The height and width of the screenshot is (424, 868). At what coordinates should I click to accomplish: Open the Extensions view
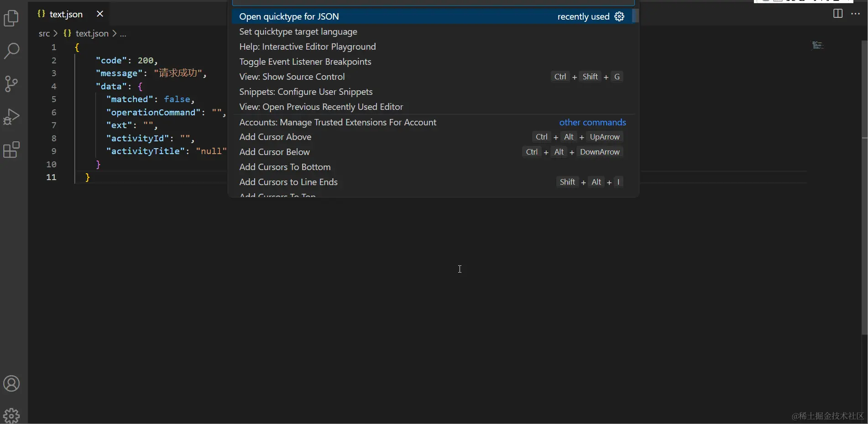pos(11,150)
